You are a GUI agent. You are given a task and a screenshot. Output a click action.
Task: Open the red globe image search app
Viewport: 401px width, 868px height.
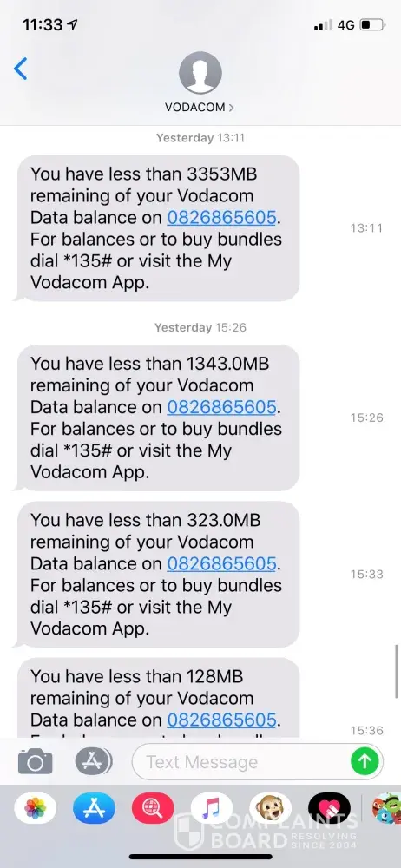pos(153,808)
